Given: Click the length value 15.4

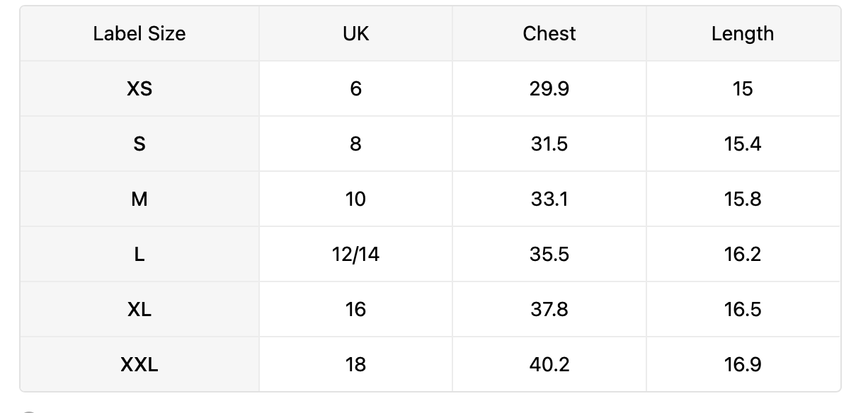Looking at the screenshot, I should pyautogui.click(x=743, y=144).
